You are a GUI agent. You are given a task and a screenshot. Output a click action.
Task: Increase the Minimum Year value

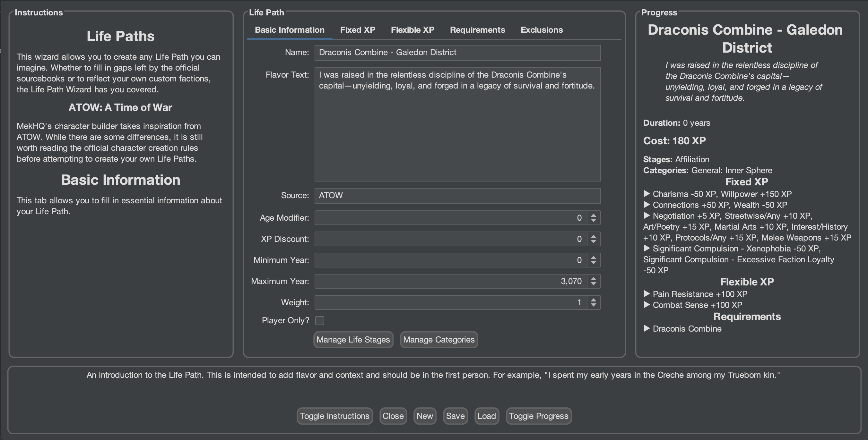pyautogui.click(x=594, y=257)
